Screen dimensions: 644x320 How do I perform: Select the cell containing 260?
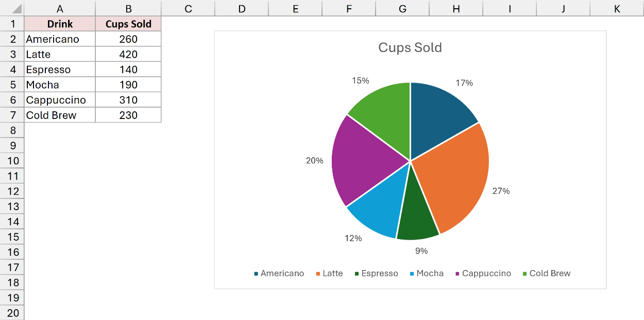128,39
